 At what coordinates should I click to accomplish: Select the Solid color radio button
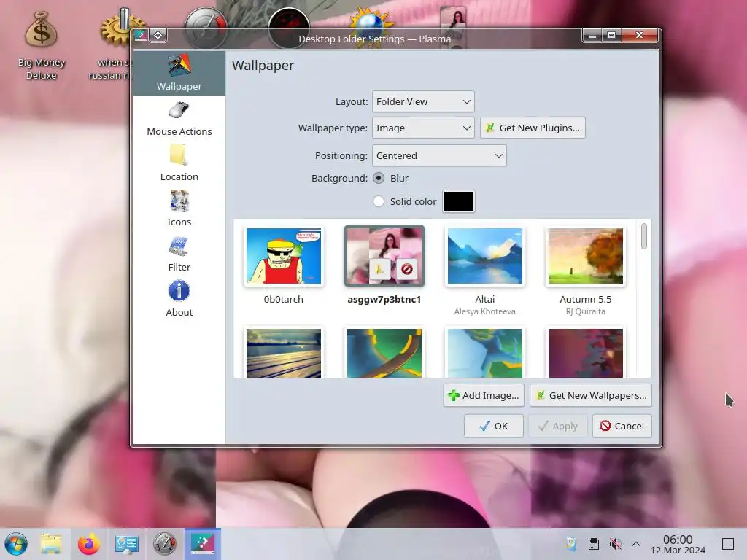coord(379,201)
